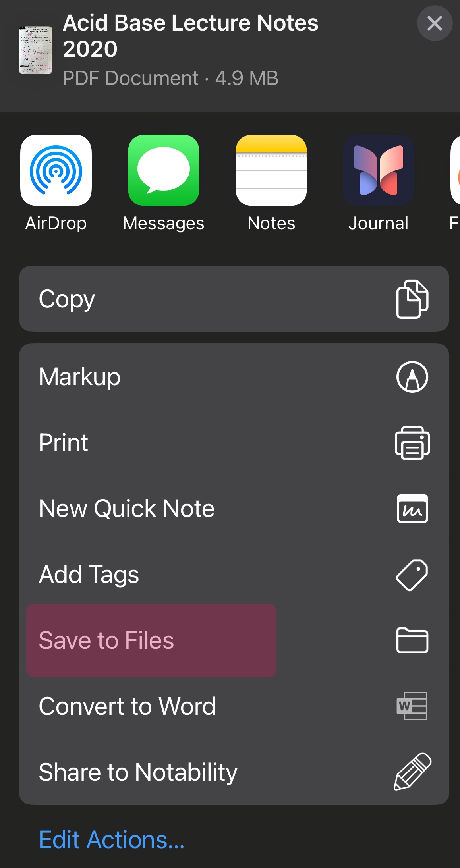The image size is (460, 868).
Task: Choose the Save to Files action
Action: pos(234,640)
